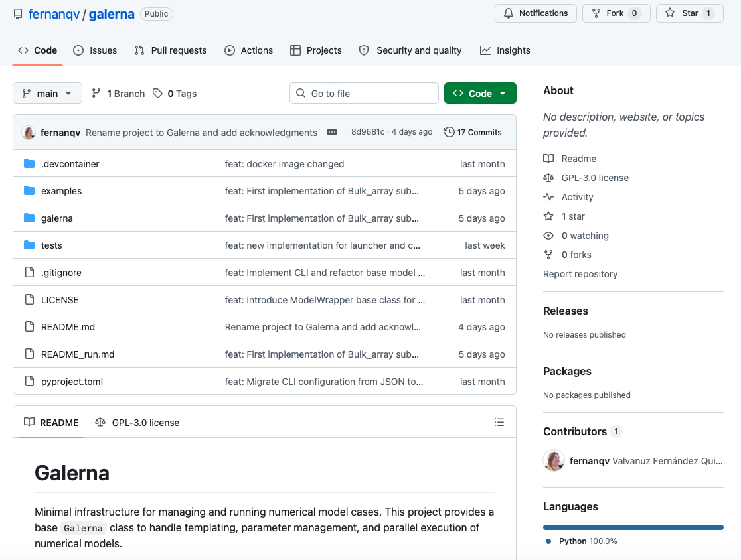Open the tests folder
The width and height of the screenshot is (741, 560).
point(52,245)
